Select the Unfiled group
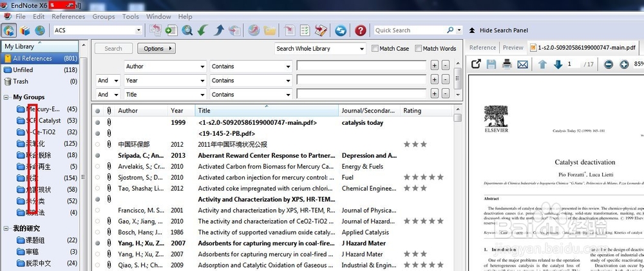The height and width of the screenshot is (271, 644). (x=40, y=70)
